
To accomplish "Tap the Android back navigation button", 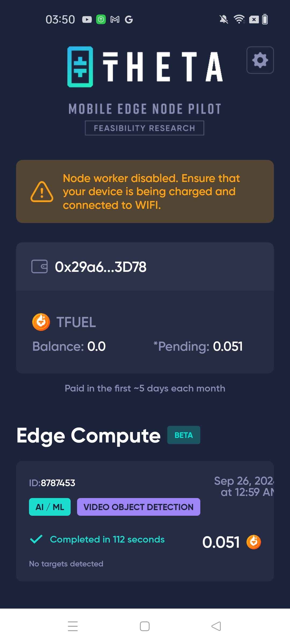I will 216,626.
